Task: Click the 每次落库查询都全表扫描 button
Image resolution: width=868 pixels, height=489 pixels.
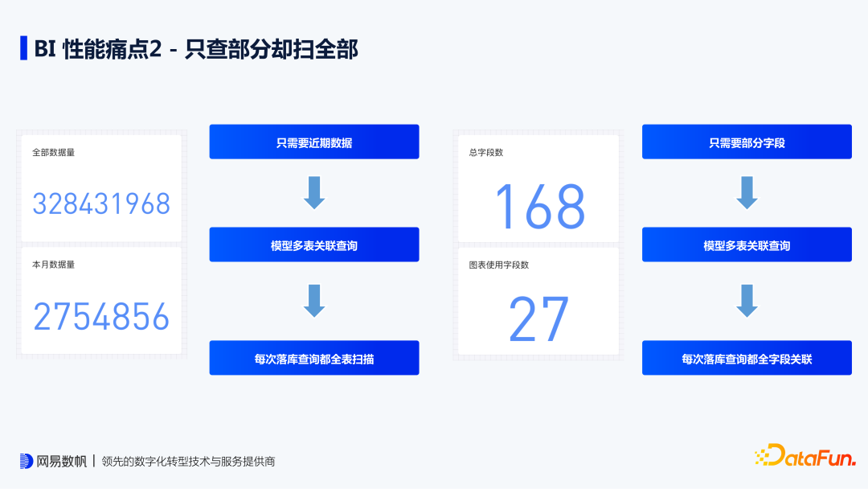Action: tap(313, 357)
